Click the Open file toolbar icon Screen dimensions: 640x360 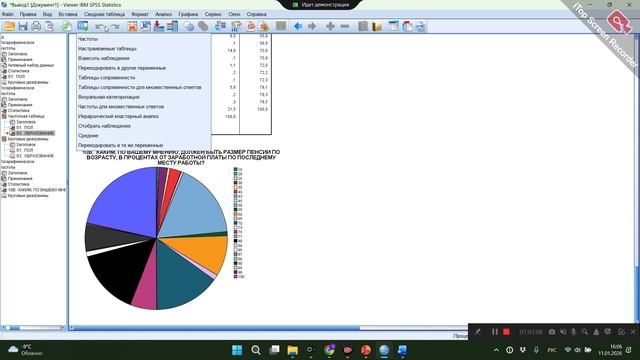pyautogui.click(x=9, y=27)
